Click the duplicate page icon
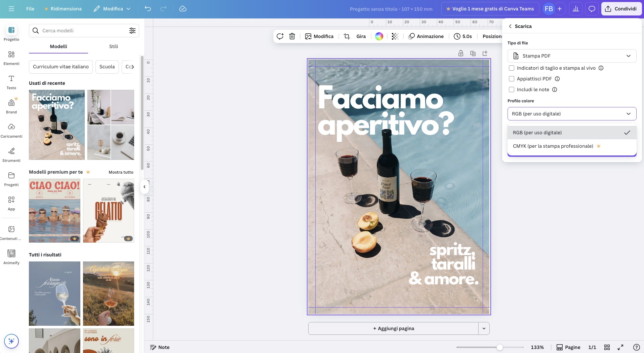 [473, 53]
